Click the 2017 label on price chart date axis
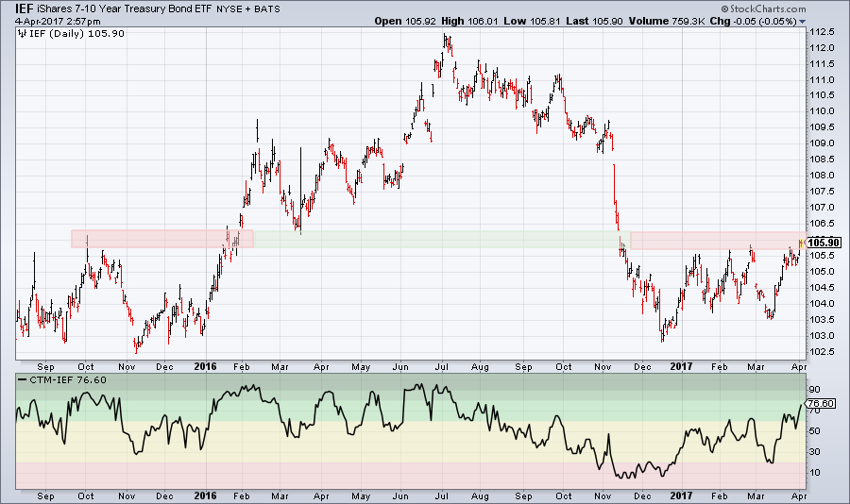850x504 pixels. (x=681, y=367)
